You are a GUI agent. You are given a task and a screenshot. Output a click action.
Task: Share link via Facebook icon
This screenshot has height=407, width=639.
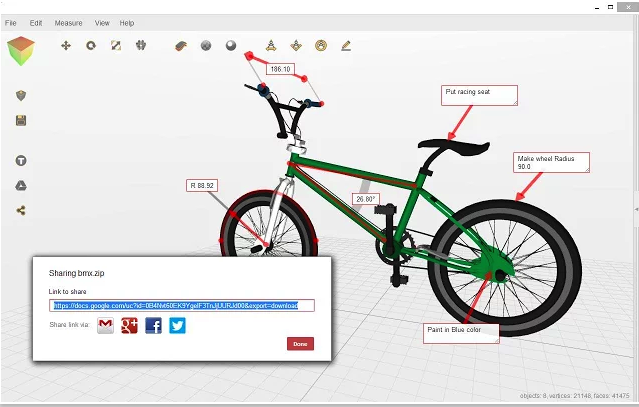tap(154, 326)
